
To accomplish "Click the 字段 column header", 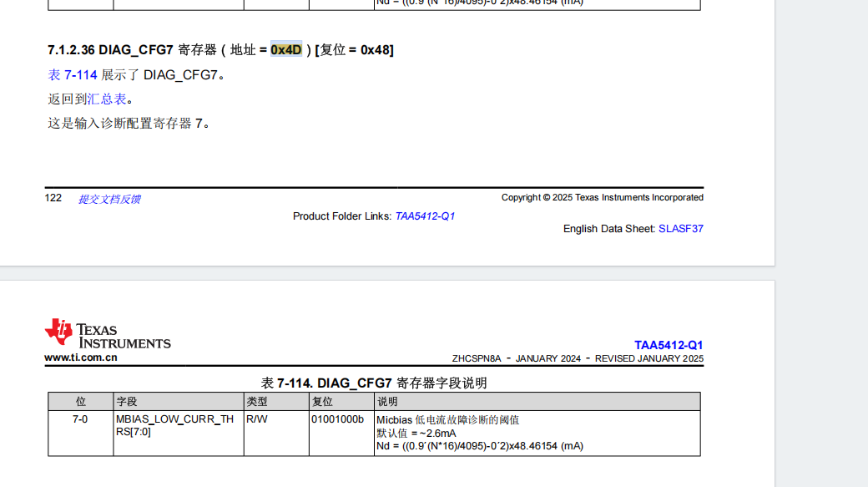I will (x=179, y=402).
